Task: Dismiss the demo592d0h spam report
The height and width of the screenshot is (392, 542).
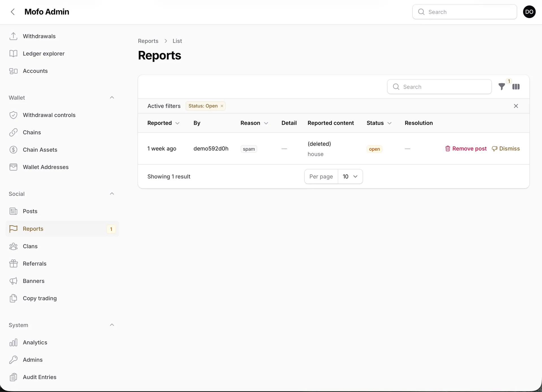Action: [506, 149]
